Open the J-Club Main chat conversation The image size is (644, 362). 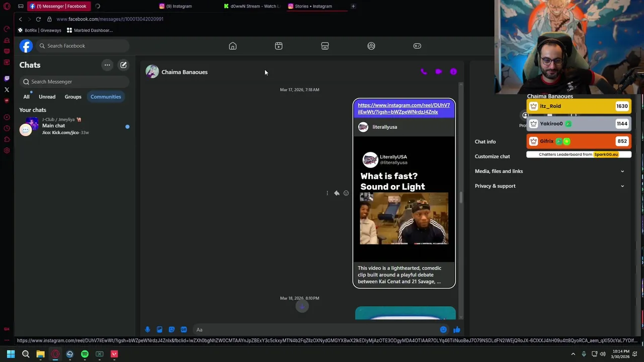pos(74,126)
